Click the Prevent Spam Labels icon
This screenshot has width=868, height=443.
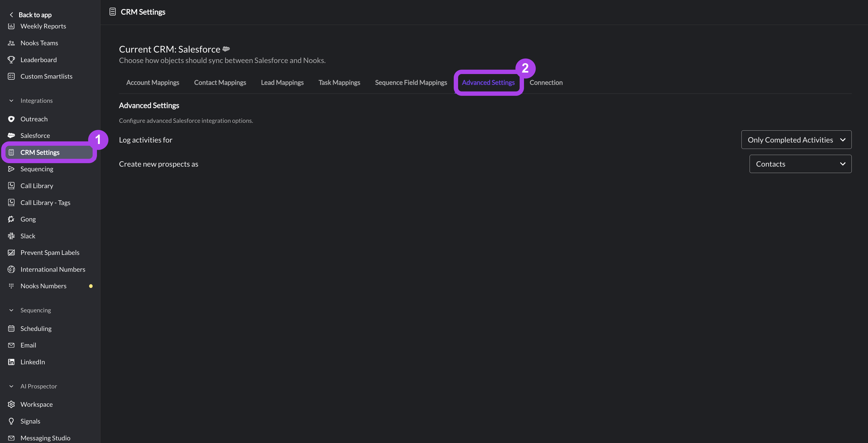coord(11,253)
